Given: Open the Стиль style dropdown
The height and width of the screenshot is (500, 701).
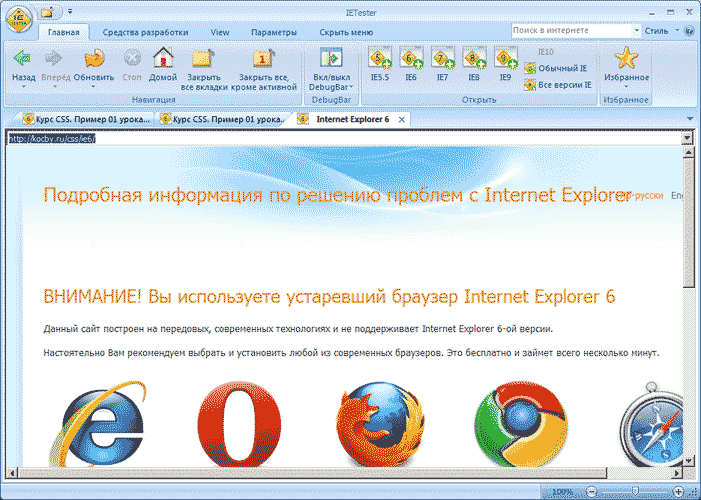Looking at the screenshot, I should [x=661, y=31].
